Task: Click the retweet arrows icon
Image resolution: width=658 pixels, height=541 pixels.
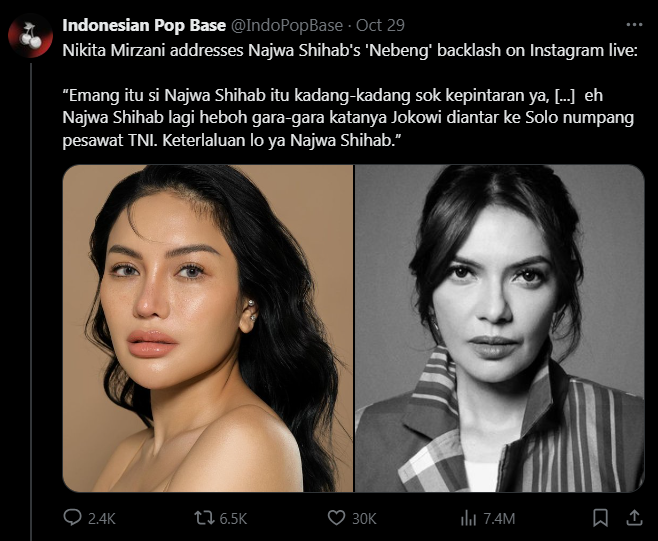Action: [x=204, y=518]
